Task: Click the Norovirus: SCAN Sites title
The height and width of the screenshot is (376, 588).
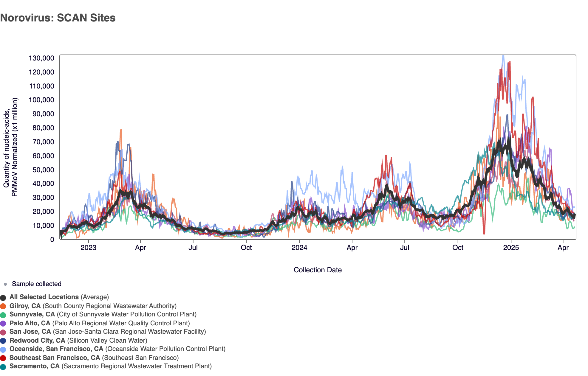Action: (x=58, y=18)
